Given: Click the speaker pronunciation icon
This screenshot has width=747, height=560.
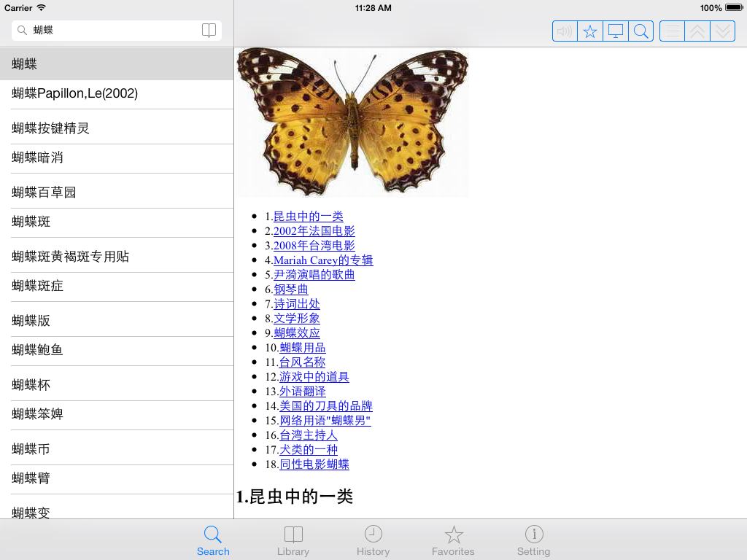Looking at the screenshot, I should click(x=565, y=31).
